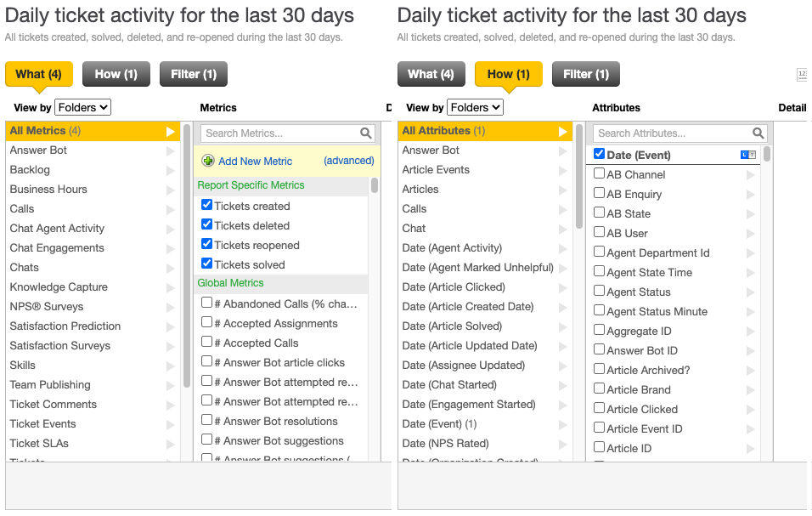Viewport: 812px width, 516px height.
Task: Switch to the What (4) tab on the right
Action: [x=431, y=74]
